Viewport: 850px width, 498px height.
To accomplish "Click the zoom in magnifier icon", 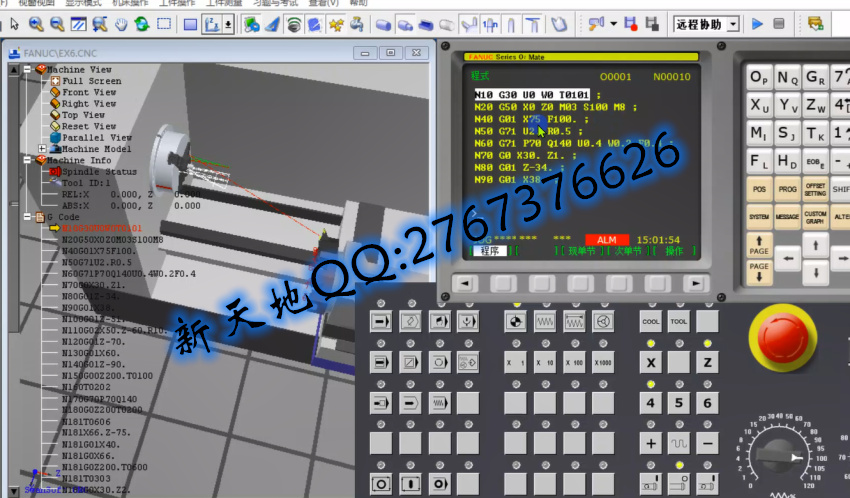I will click(x=36, y=24).
